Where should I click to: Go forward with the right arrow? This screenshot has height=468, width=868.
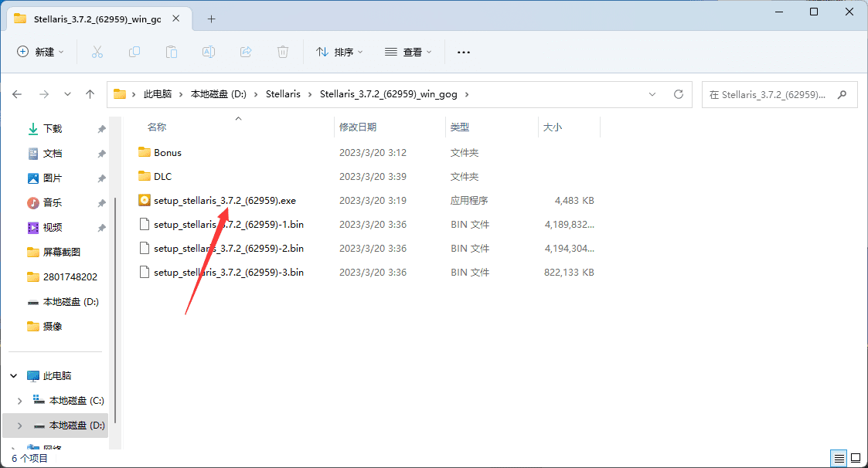(x=44, y=94)
